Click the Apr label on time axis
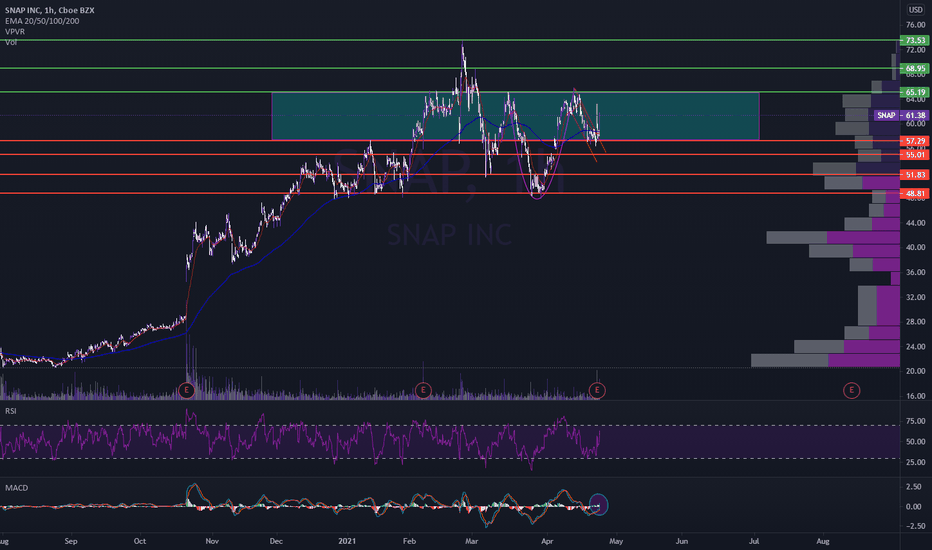 coord(547,541)
